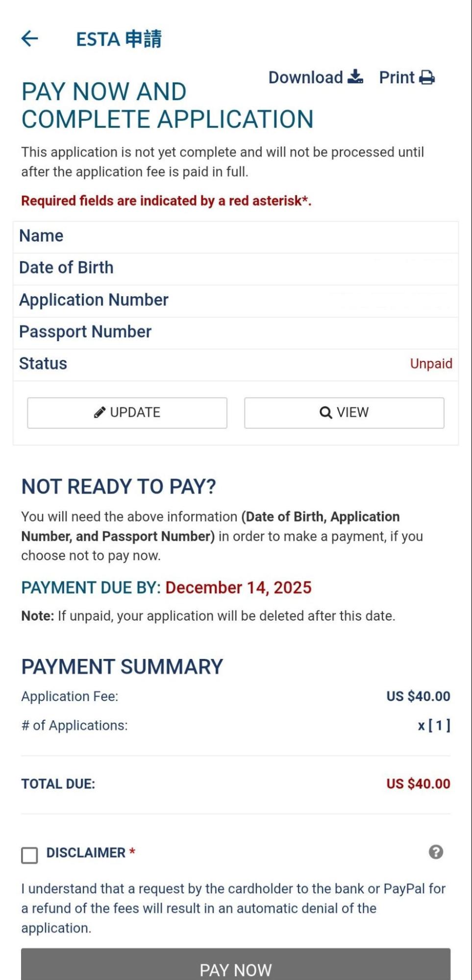472x980 pixels.
Task: Click the pencil icon on UPDATE
Action: pyautogui.click(x=99, y=412)
